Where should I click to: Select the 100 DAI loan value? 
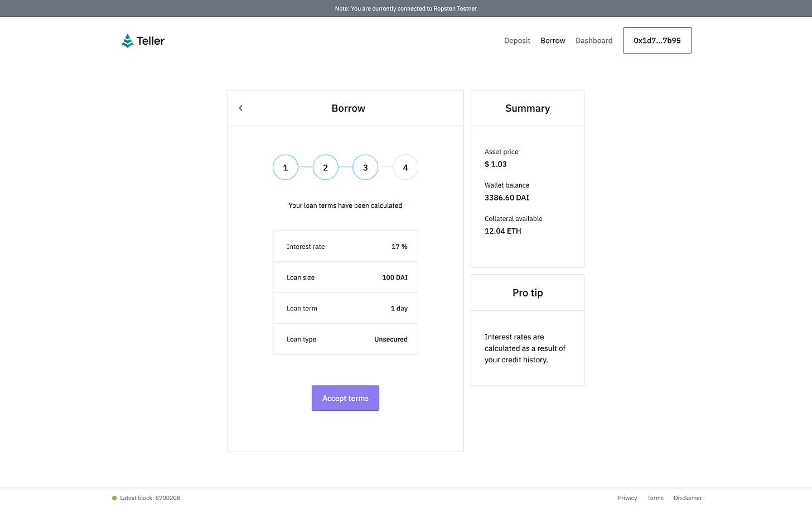(x=395, y=277)
